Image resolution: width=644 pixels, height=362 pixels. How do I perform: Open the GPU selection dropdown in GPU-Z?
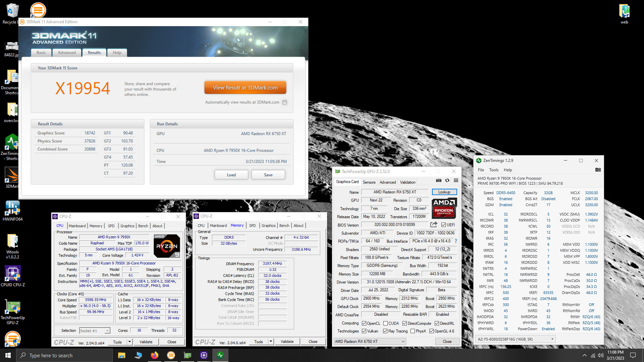coord(370,341)
